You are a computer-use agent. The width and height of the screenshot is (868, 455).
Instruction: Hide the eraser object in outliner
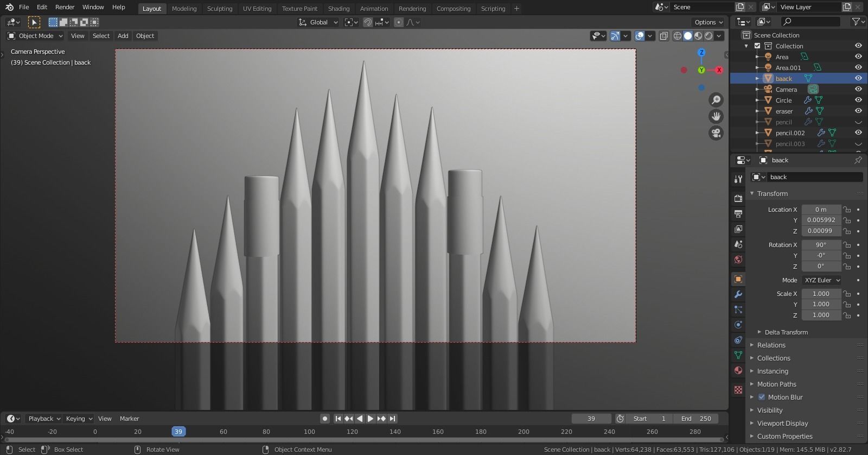point(858,111)
